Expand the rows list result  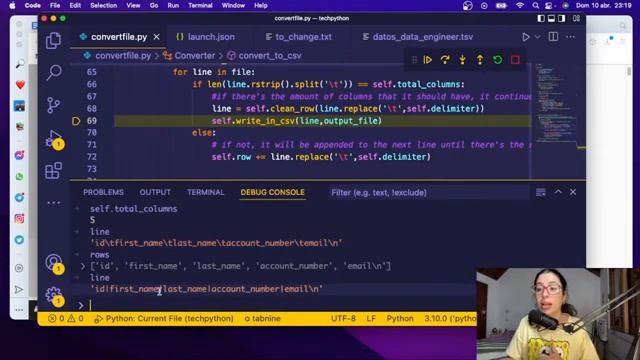(x=83, y=266)
